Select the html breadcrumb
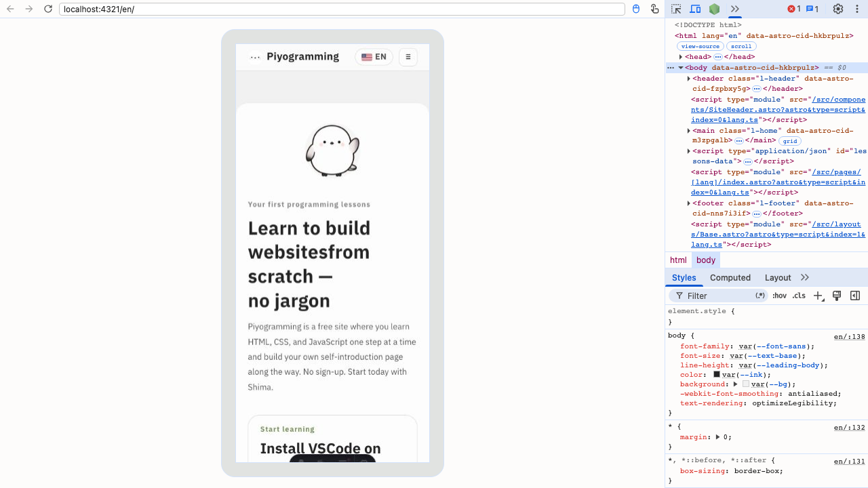Viewport: 868px width, 488px height. pos(678,260)
